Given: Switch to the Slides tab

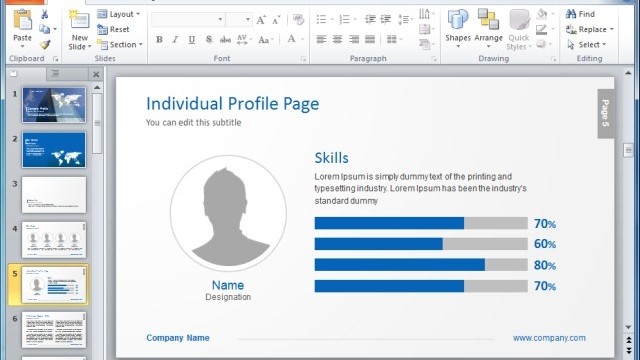Looking at the screenshot, I should coord(27,74).
